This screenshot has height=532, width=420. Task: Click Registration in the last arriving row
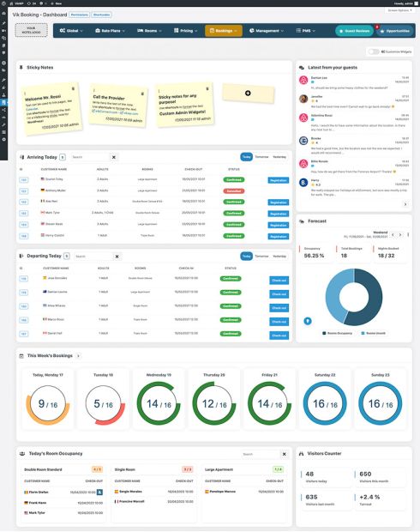pyautogui.click(x=279, y=237)
